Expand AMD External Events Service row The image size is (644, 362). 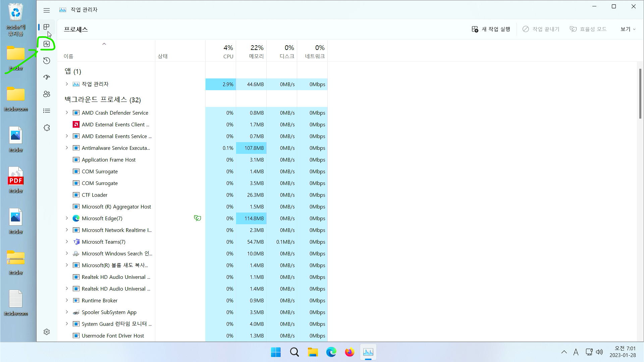[x=67, y=136]
